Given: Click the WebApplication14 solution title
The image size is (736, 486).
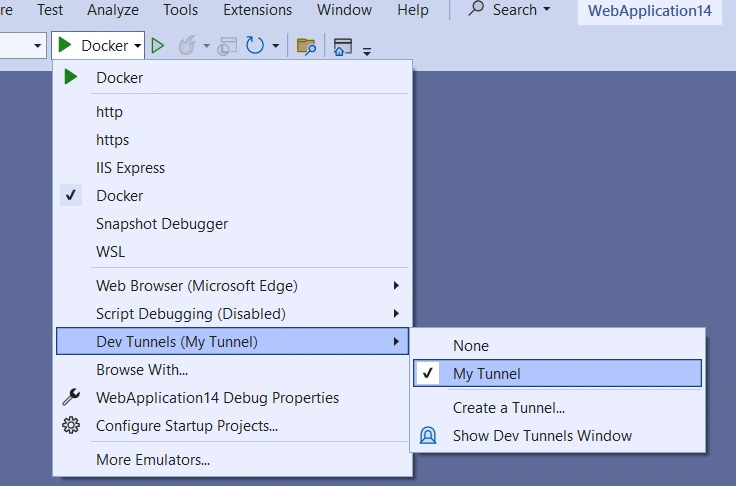Looking at the screenshot, I should pyautogui.click(x=650, y=11).
